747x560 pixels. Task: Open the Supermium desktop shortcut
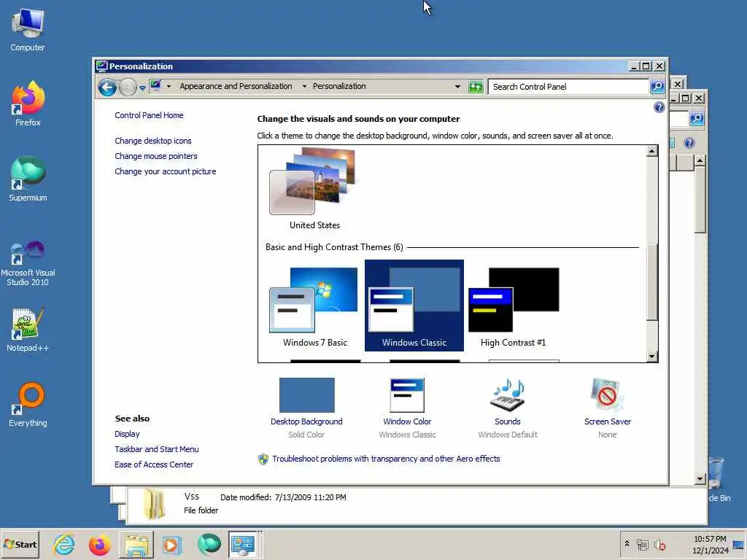[28, 179]
